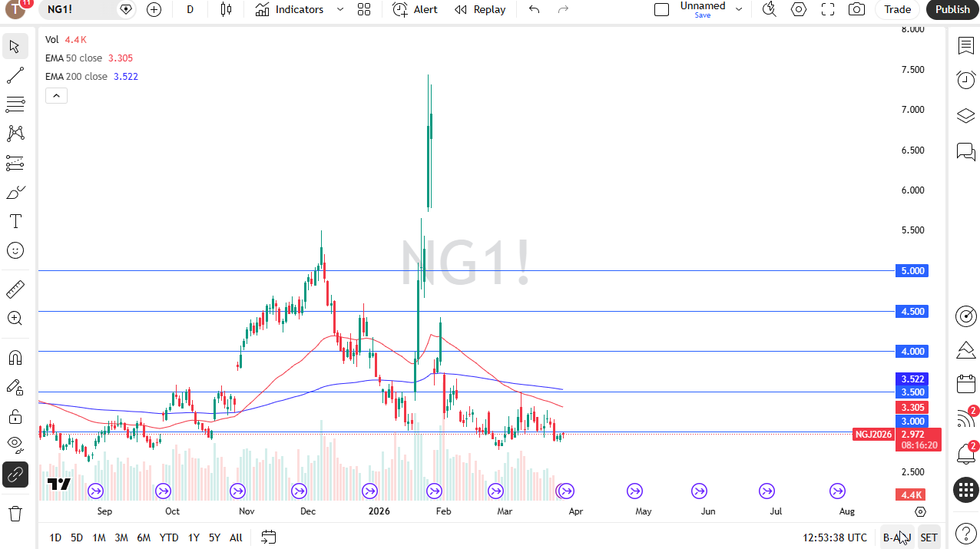Toggle magnet mode for drawings
This screenshot has width=980, height=549.
pos(15,358)
